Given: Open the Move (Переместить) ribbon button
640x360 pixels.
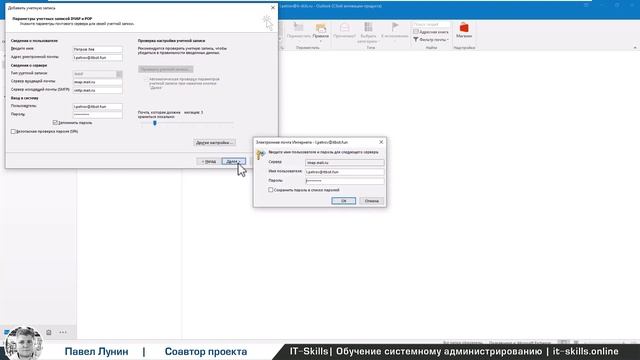Looking at the screenshot, I should (298, 31).
